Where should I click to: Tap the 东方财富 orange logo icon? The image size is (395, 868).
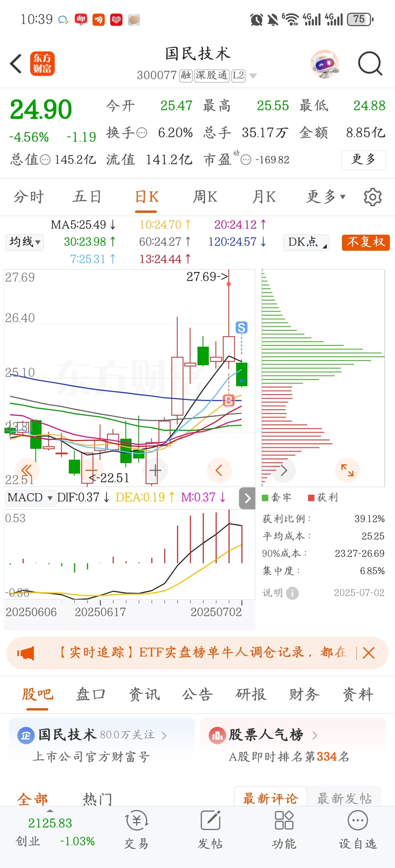click(42, 63)
